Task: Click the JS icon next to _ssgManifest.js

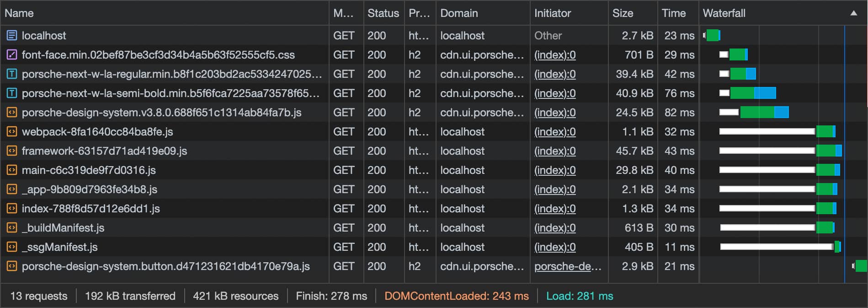Action: tap(11, 247)
